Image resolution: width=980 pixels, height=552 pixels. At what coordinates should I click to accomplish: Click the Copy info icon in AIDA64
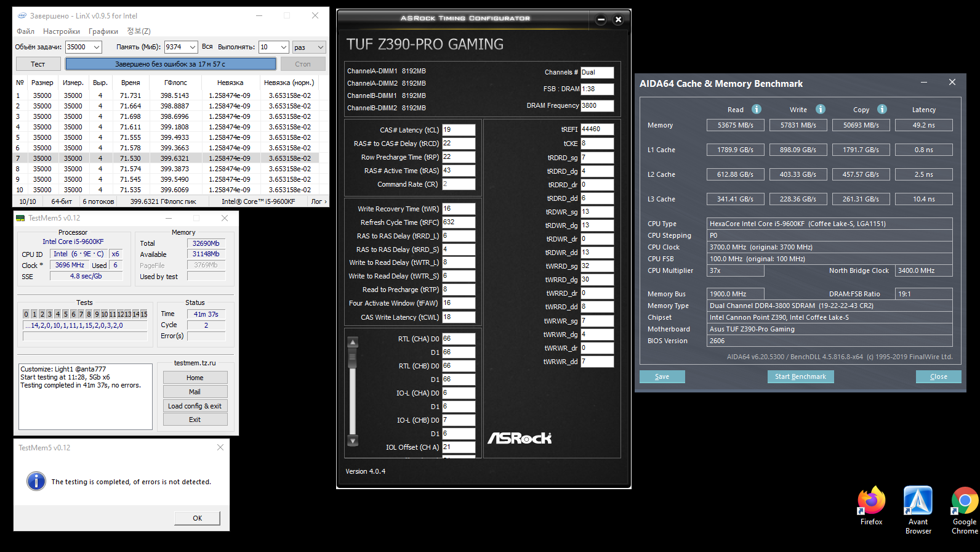click(x=882, y=109)
